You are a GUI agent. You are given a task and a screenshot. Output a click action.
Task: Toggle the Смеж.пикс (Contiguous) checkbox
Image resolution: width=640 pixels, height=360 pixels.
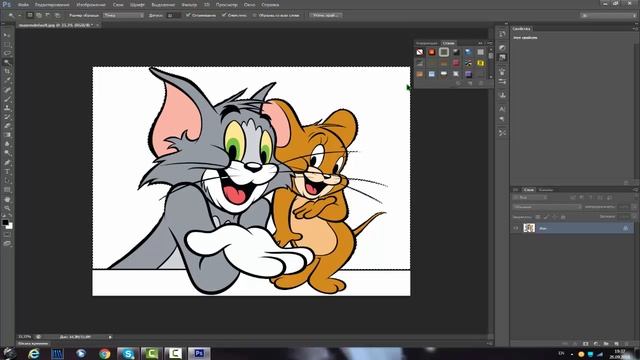click(x=224, y=15)
